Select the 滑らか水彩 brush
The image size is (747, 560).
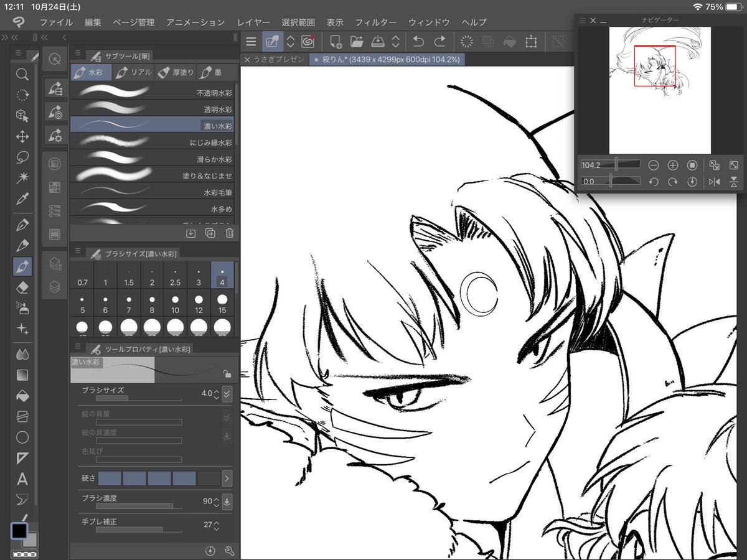pos(153,159)
